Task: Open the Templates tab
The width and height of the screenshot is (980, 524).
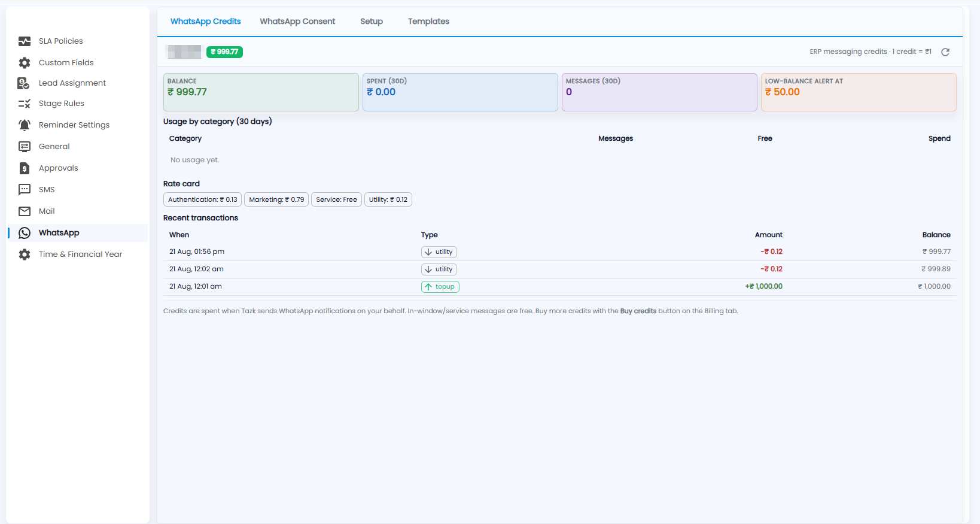Action: (x=428, y=22)
